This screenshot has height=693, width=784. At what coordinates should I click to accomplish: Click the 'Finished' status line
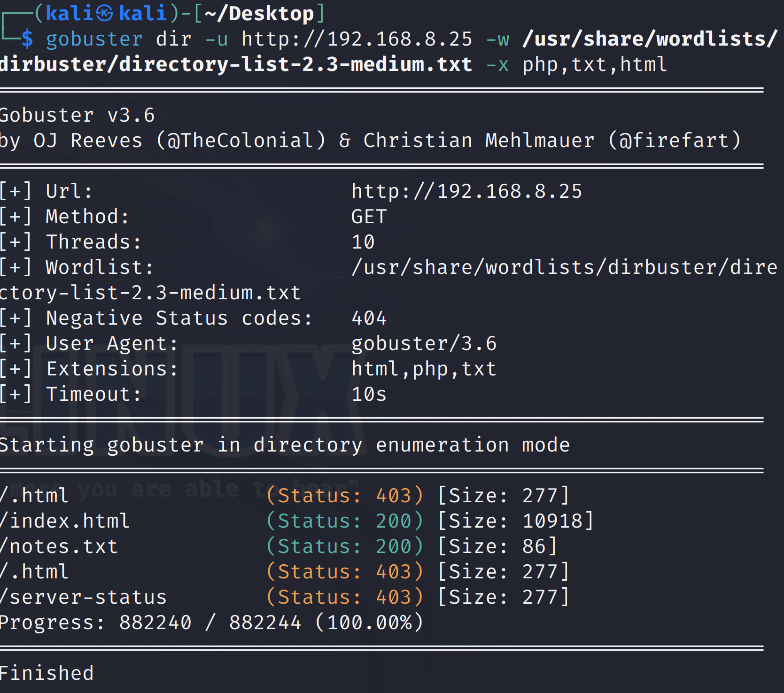click(47, 673)
